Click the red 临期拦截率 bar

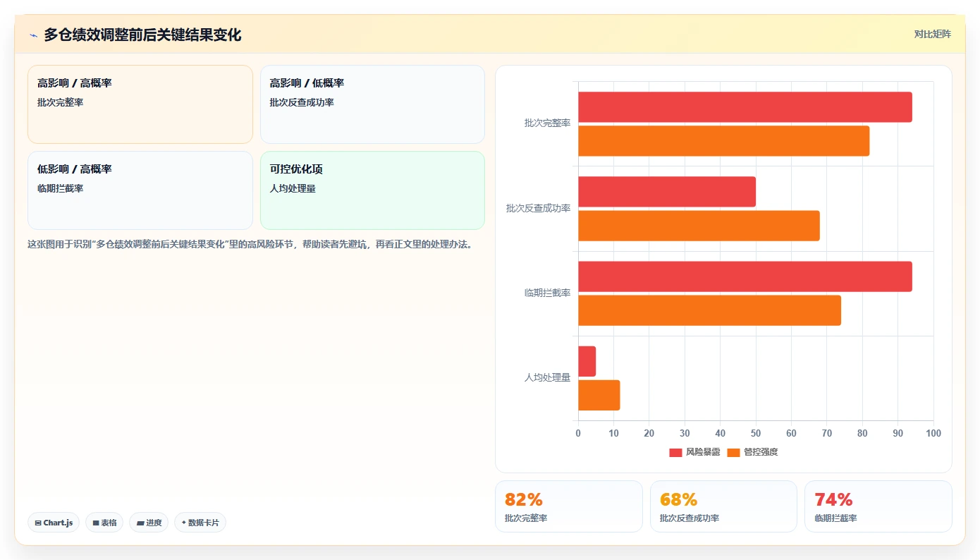click(745, 276)
